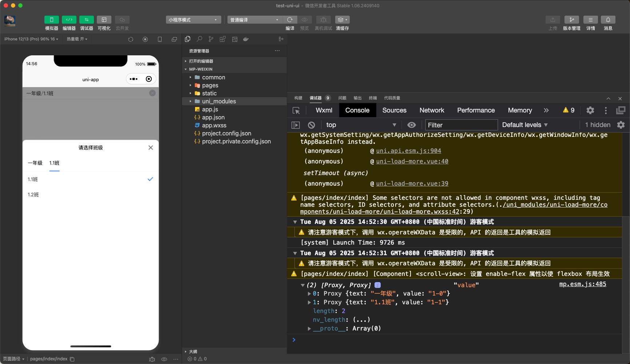
Task: Focus the console Filter input
Action: click(x=461, y=125)
